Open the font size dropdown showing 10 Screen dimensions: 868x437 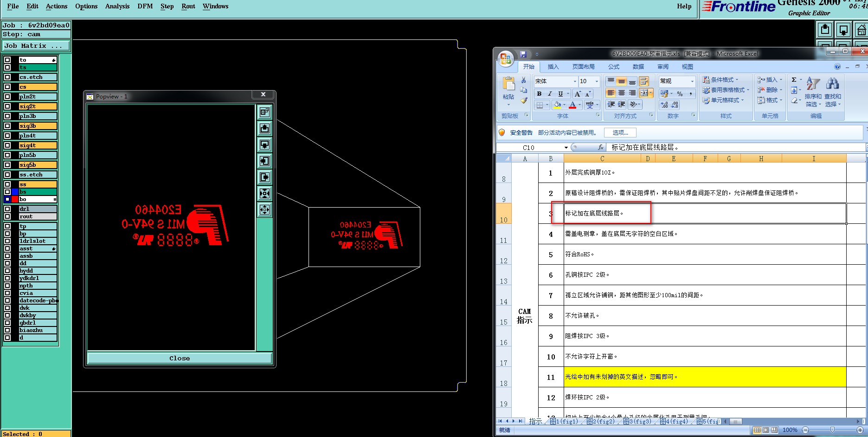tap(597, 81)
